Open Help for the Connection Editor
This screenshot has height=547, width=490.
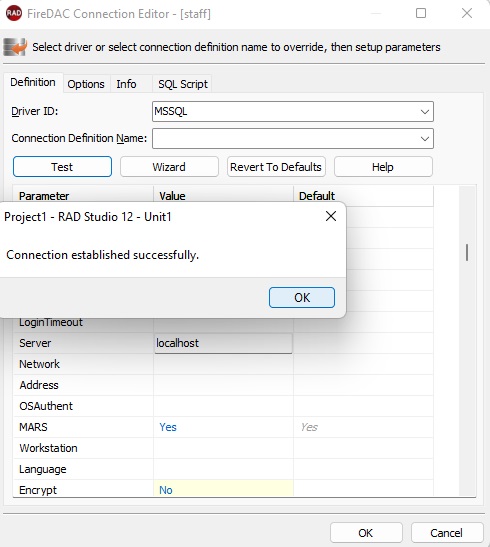[383, 167]
